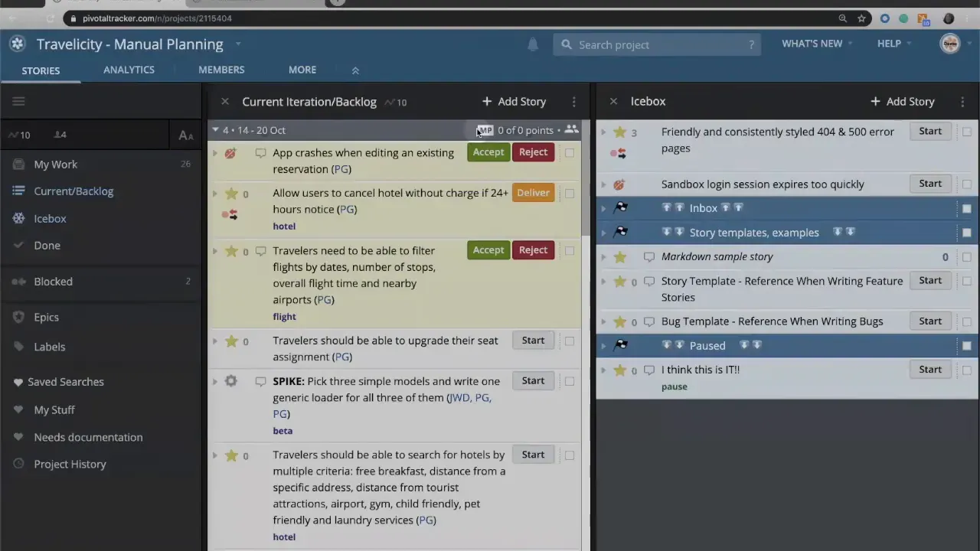Click the members icon in the iteration header

pyautogui.click(x=571, y=130)
